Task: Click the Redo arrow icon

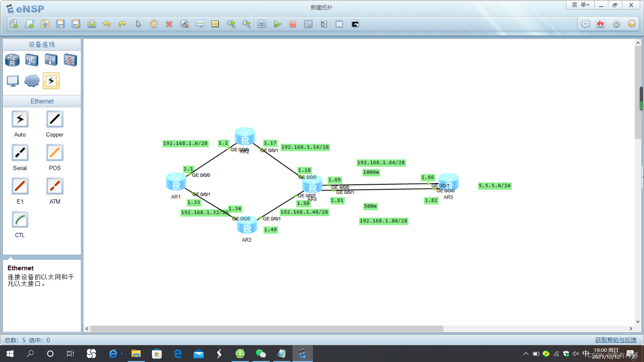Action: point(122,24)
